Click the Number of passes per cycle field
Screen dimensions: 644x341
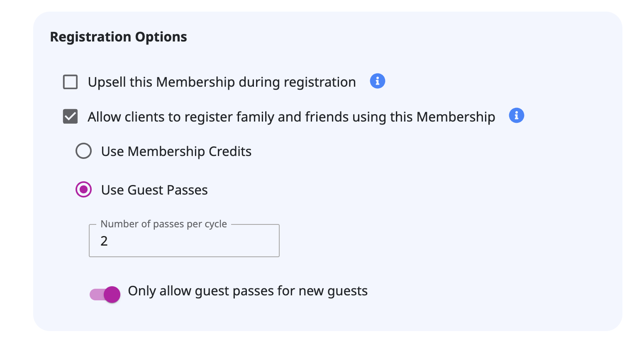tap(184, 241)
